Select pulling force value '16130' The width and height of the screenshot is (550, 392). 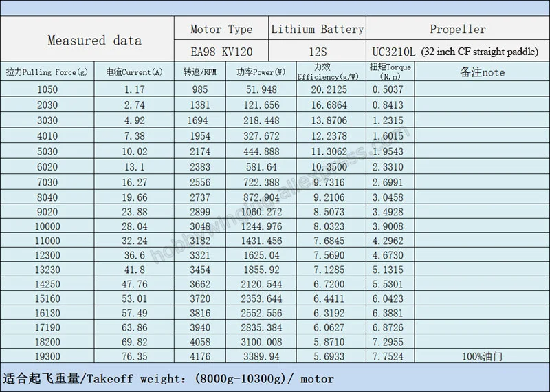[x=47, y=313]
